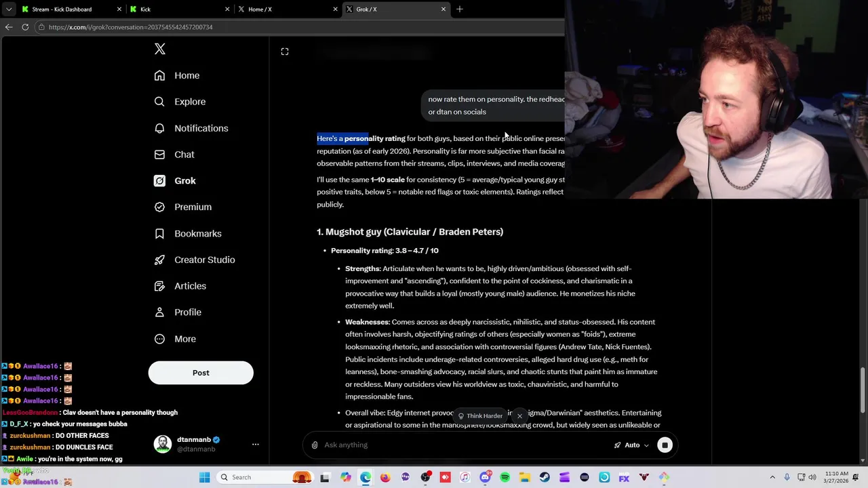868x488 pixels.
Task: Open Discord from taskbar
Action: pos(485,477)
